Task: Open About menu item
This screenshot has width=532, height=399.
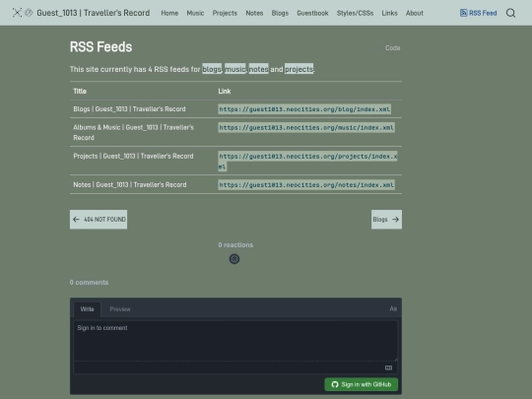Action: click(415, 13)
